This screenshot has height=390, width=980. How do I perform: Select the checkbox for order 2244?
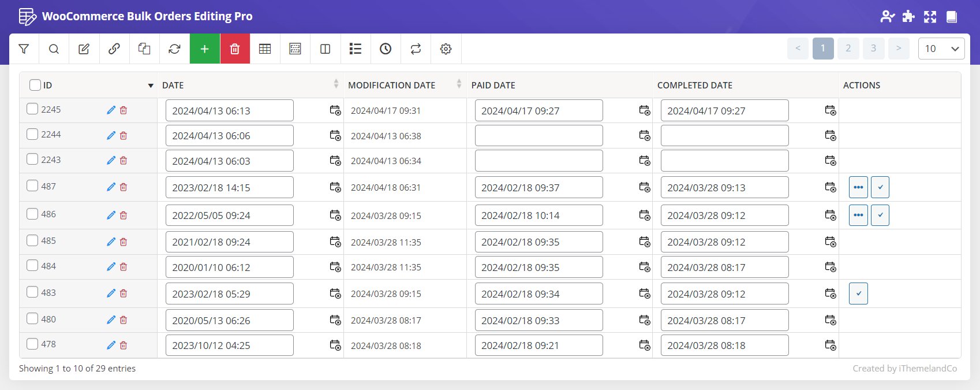[32, 134]
